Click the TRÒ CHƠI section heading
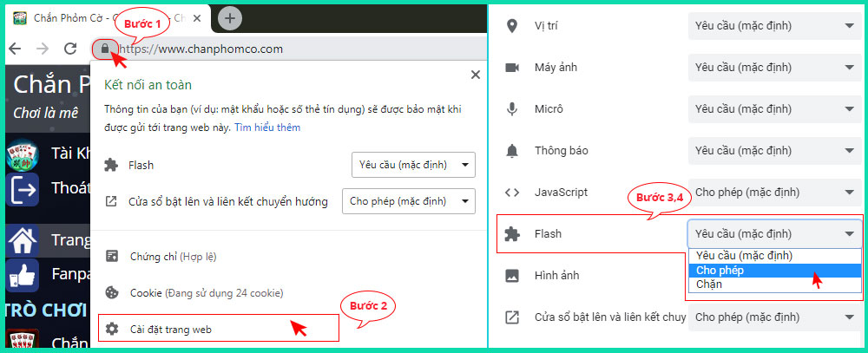The height and width of the screenshot is (353, 868). (x=45, y=310)
